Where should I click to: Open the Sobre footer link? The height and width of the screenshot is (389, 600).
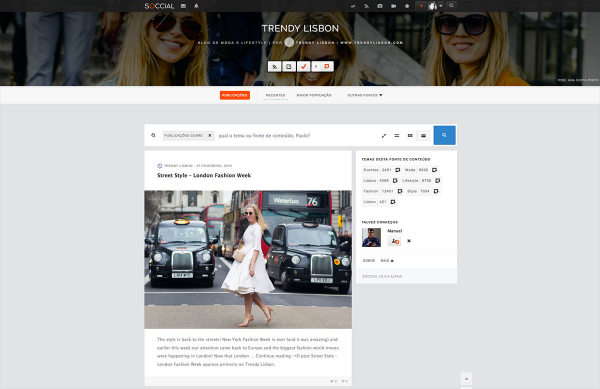point(369,260)
